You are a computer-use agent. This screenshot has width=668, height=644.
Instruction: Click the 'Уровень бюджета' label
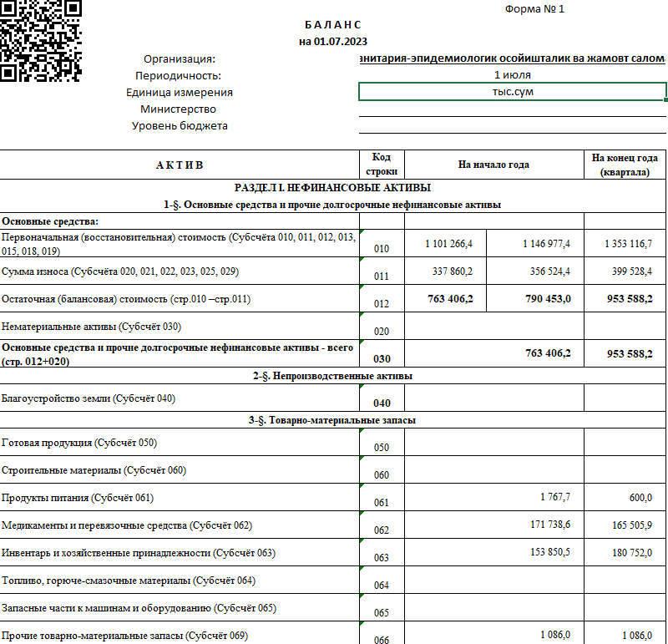coord(180,126)
